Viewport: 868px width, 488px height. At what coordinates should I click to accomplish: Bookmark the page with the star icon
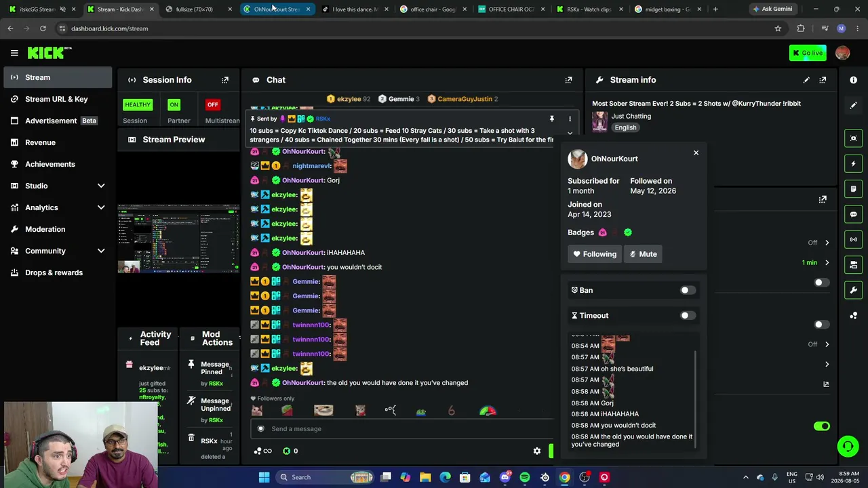(x=778, y=28)
